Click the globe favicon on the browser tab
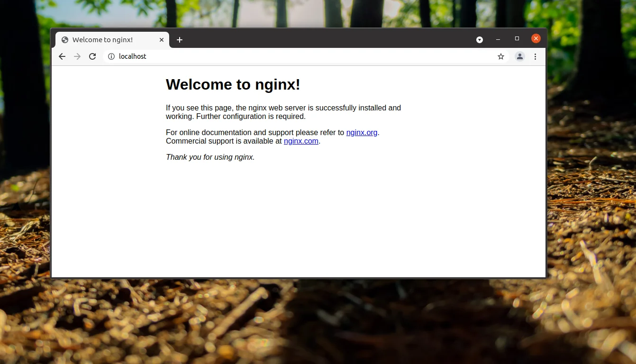Image resolution: width=636 pixels, height=364 pixels. coord(64,40)
